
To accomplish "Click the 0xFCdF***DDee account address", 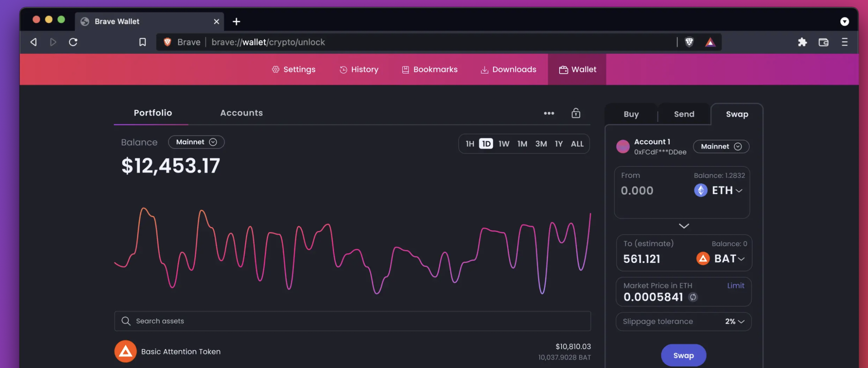I will pos(660,152).
